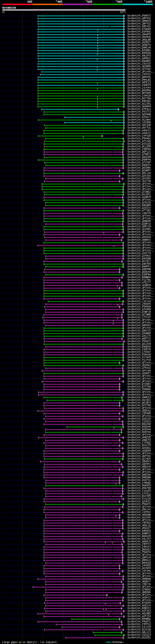This screenshot has height=644, width=155.
Task: Select label UniRef100_Q6QLW8
Action: (139, 40)
